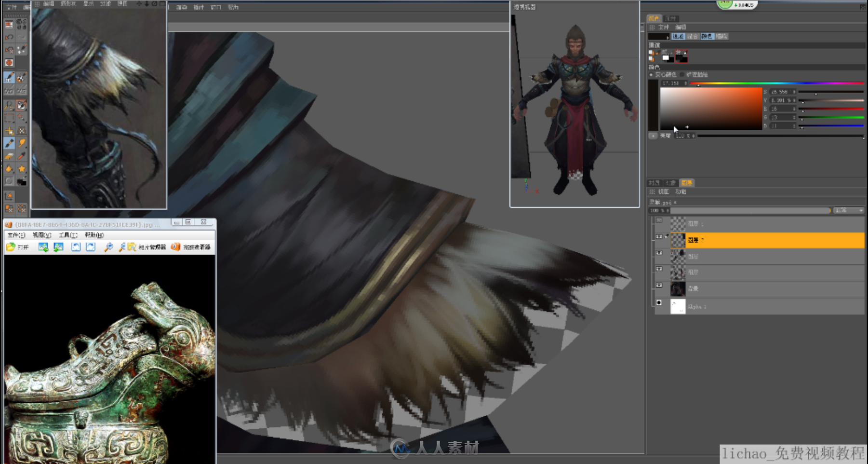Toggle visibility of the background layer
This screenshot has width=868, height=464.
(659, 286)
